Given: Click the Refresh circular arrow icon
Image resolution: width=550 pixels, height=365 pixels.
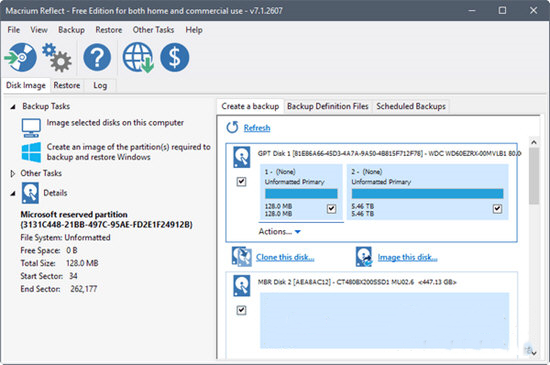Looking at the screenshot, I should [x=232, y=128].
